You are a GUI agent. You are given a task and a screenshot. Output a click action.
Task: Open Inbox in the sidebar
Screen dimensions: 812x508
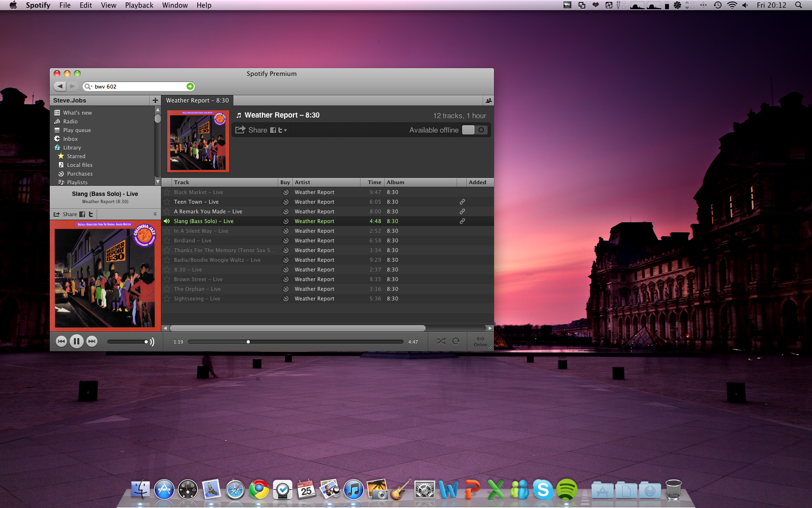tap(71, 139)
